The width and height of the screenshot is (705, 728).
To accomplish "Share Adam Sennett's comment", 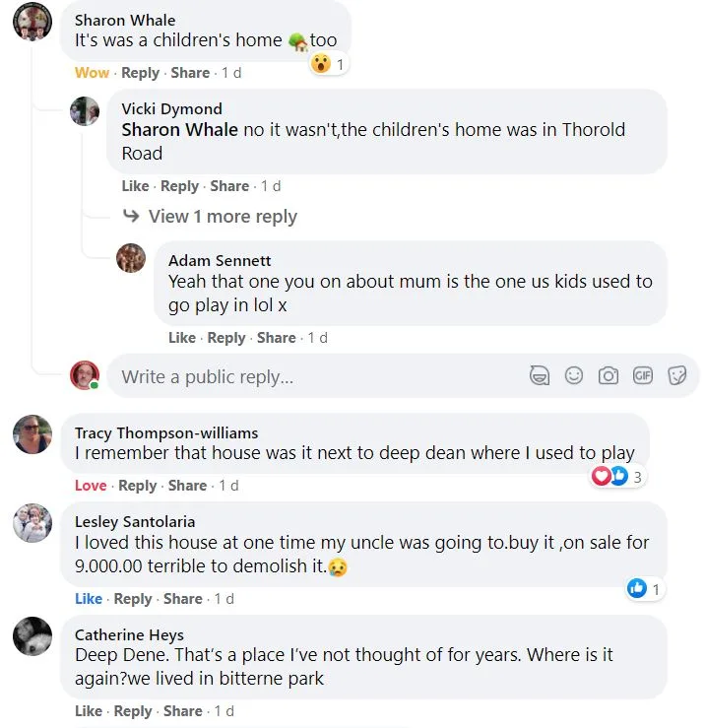I will (x=276, y=338).
